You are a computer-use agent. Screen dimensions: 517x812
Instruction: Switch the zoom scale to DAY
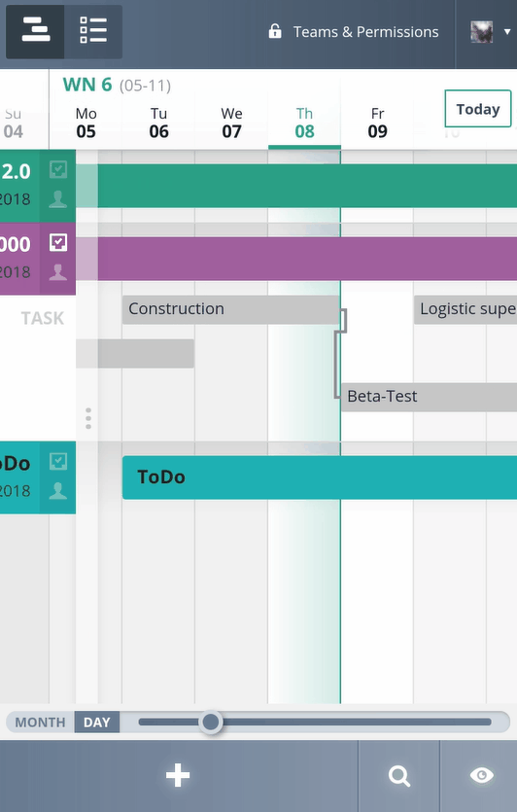coord(97,722)
